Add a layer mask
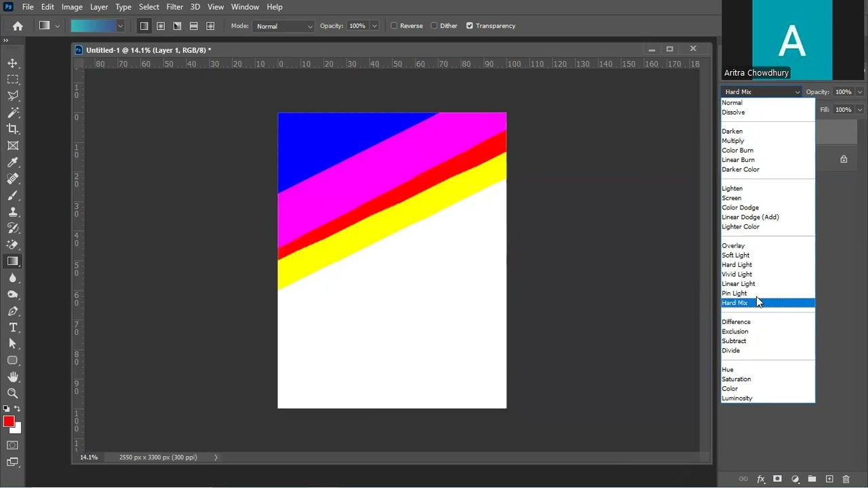The image size is (868, 488). coord(778,479)
